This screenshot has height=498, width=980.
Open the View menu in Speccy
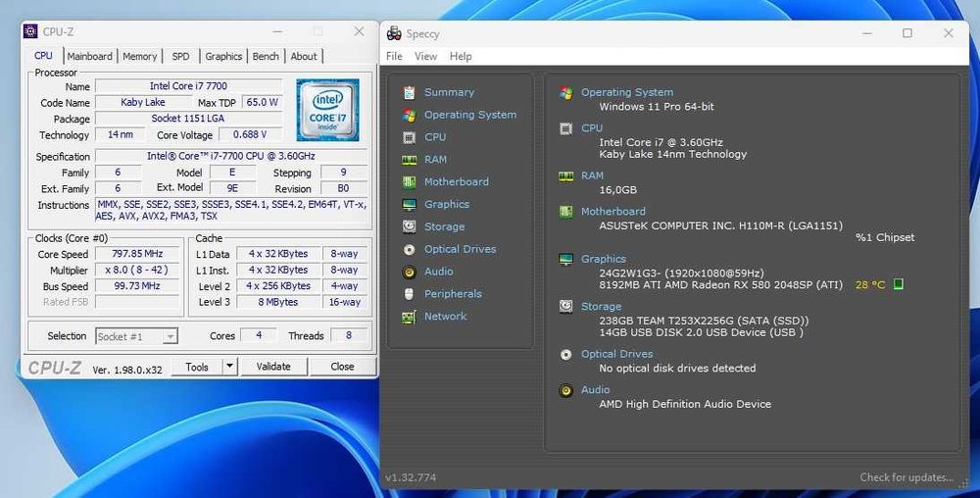pos(425,56)
